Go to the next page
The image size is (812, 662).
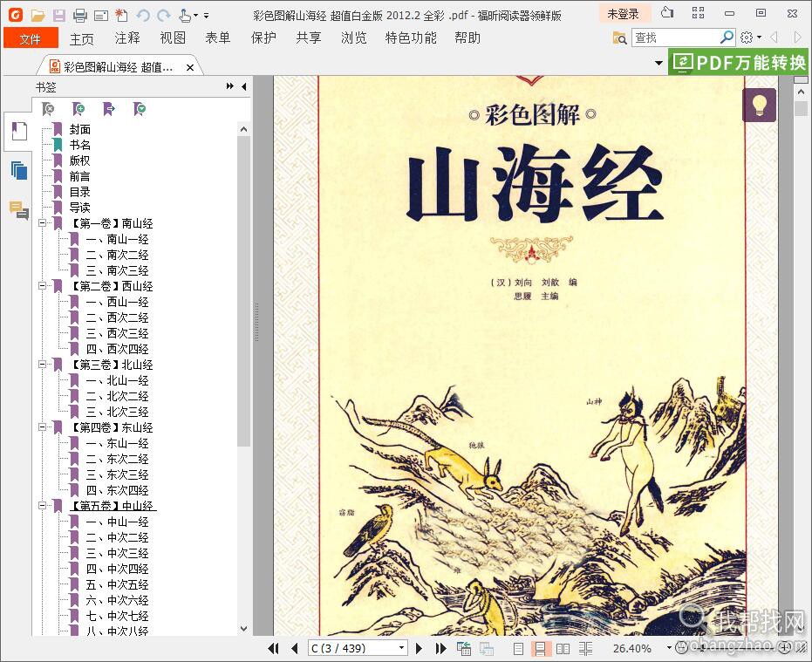(x=419, y=648)
